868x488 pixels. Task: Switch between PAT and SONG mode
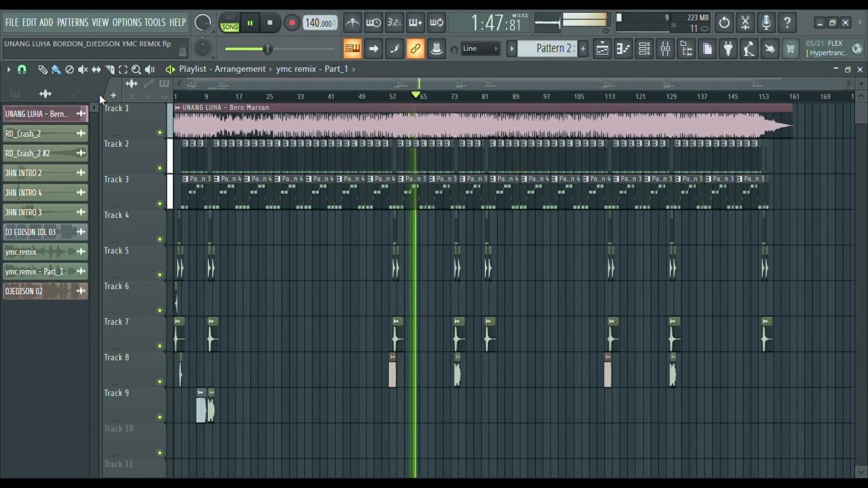click(x=229, y=23)
